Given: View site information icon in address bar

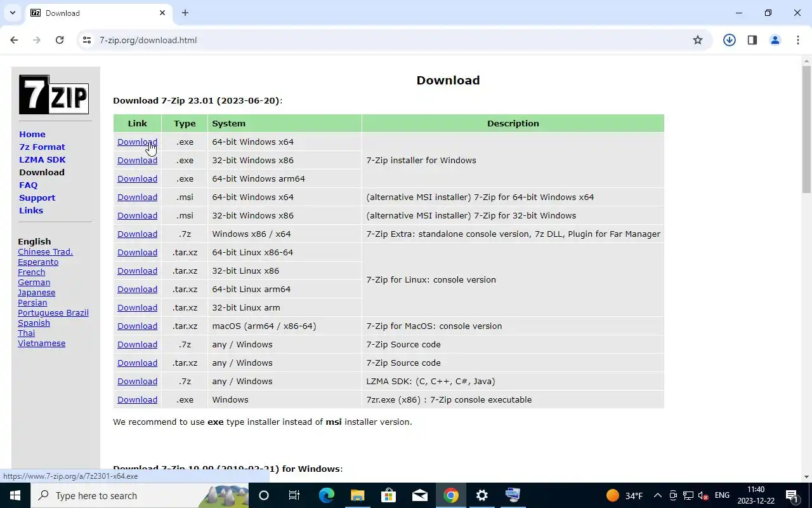Looking at the screenshot, I should tap(87, 40).
